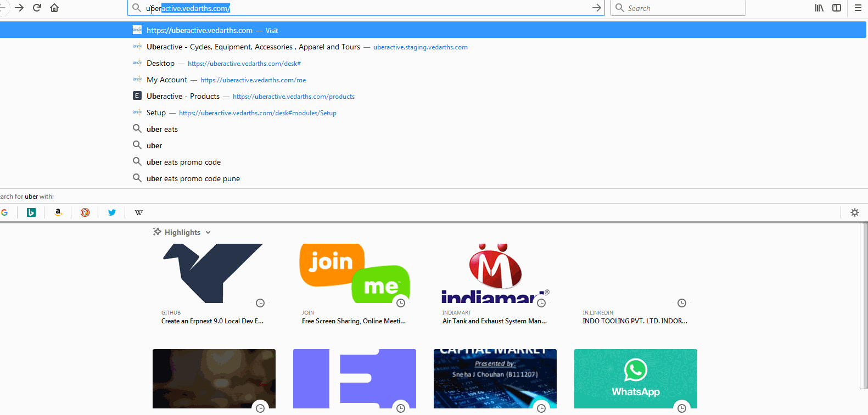Choose 'uber eats promo code pune' suggestion
The width and height of the screenshot is (868, 415).
click(x=433, y=178)
